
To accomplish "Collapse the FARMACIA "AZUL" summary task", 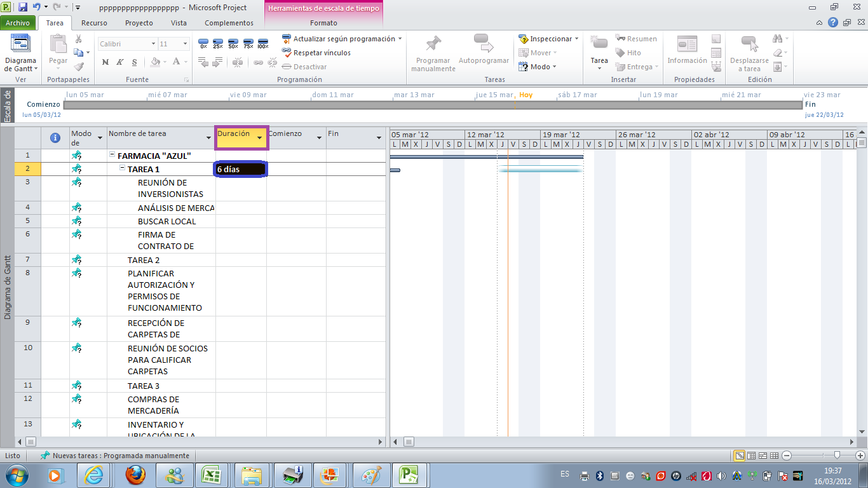I will click(x=112, y=155).
